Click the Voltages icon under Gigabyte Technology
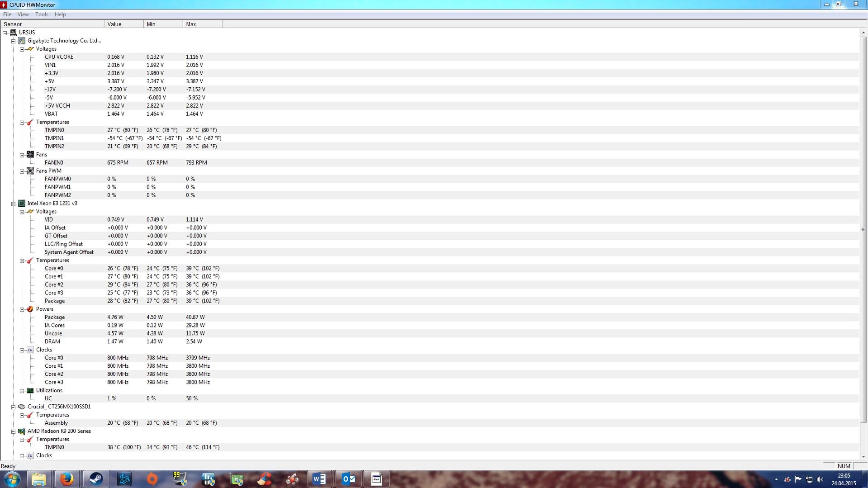The width and height of the screenshot is (868, 488). [x=30, y=49]
